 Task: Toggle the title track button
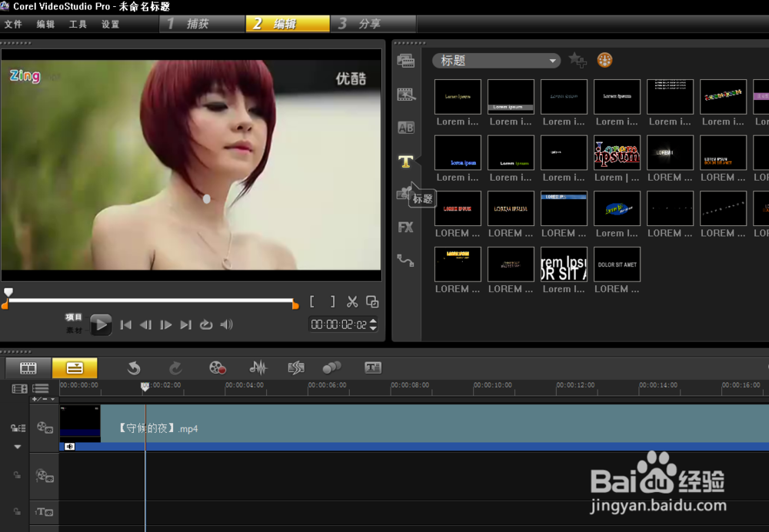coord(44,512)
